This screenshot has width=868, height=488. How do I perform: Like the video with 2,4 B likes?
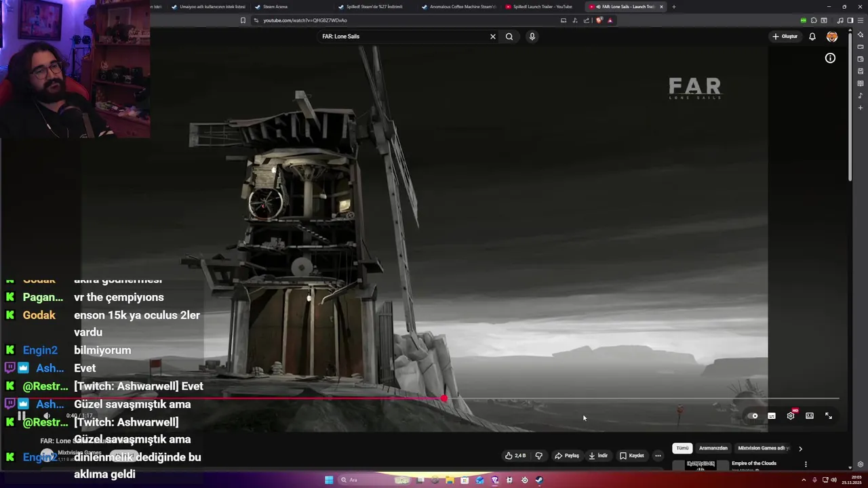tap(515, 455)
